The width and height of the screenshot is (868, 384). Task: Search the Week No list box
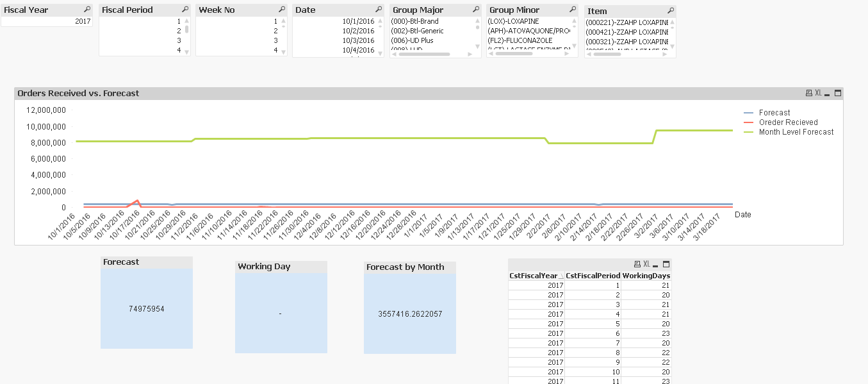pos(281,10)
